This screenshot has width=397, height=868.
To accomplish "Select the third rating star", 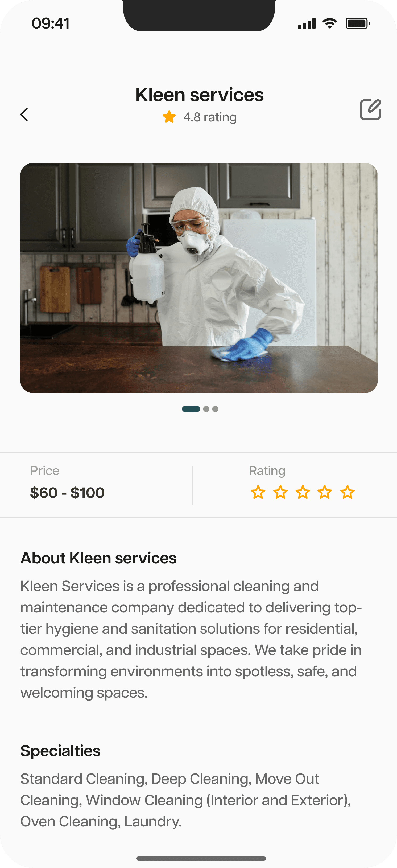I will [x=303, y=492].
